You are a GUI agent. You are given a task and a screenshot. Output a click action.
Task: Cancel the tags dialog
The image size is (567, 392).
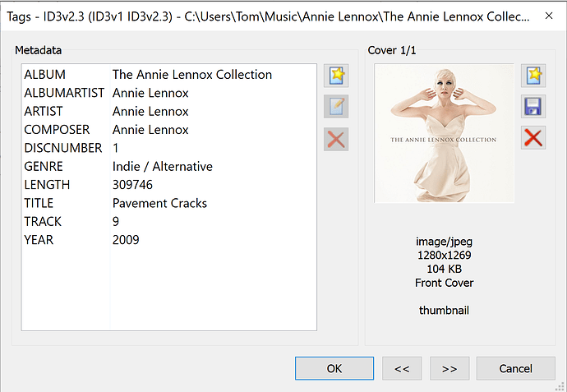click(x=516, y=368)
